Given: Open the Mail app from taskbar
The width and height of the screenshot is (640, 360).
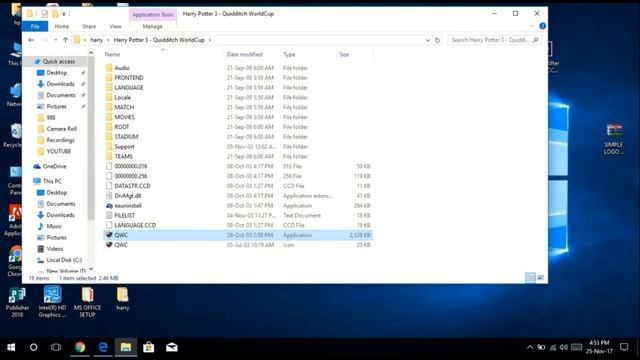Looking at the screenshot, I should click(172, 347).
